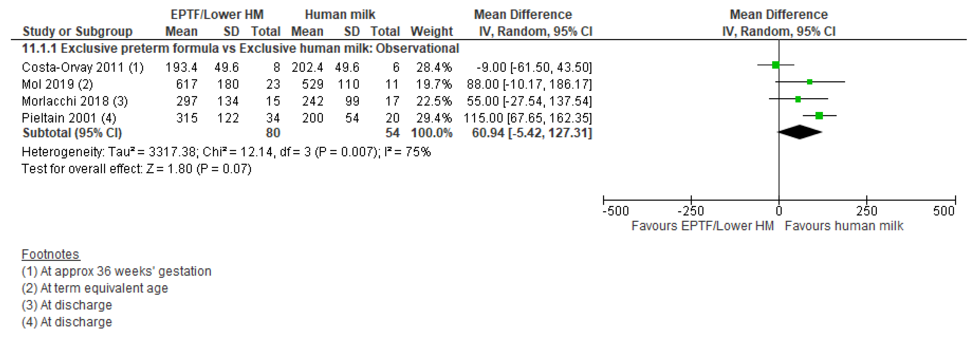Image resolution: width=980 pixels, height=342 pixels.
Task: Click the Study or Subgroup column header
Action: click(77, 31)
